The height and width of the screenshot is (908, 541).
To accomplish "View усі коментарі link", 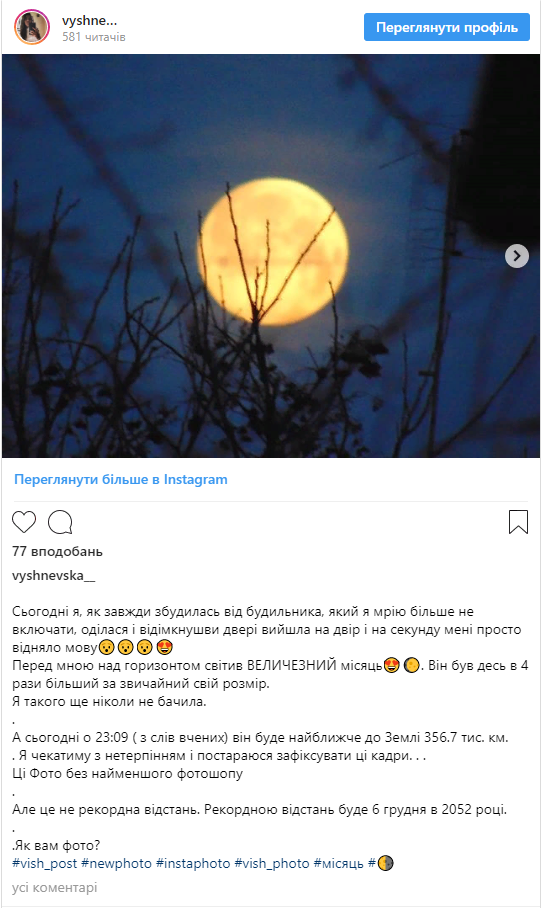I will 54,887.
